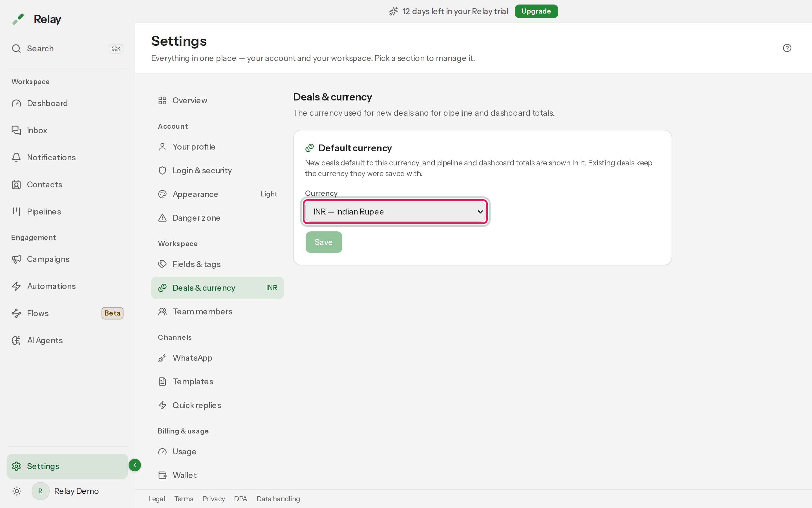Open the Flows icon in the sidebar

tap(16, 314)
